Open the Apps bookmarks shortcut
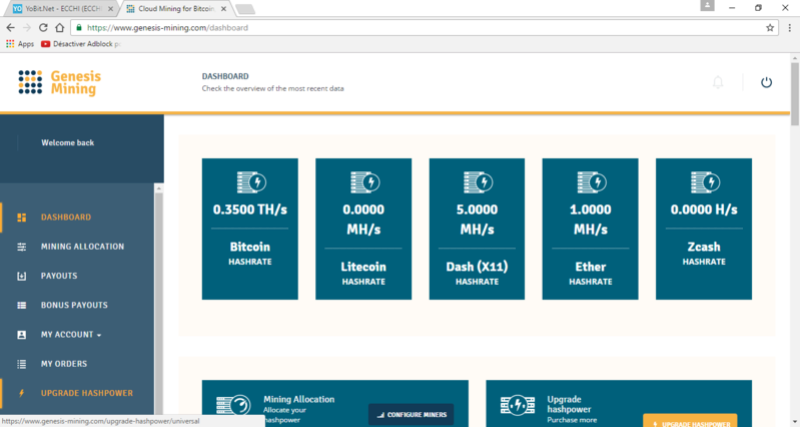 (x=20, y=44)
